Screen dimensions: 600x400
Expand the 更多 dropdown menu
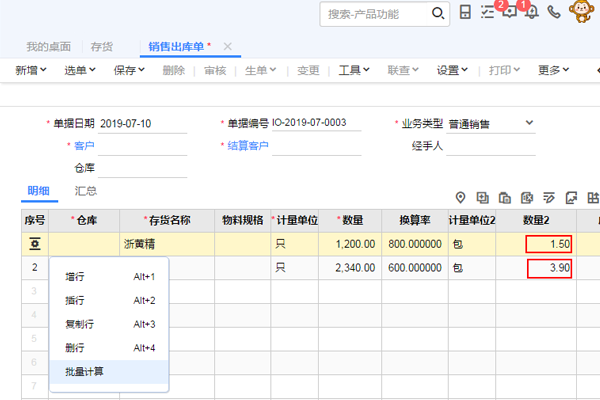pos(554,70)
